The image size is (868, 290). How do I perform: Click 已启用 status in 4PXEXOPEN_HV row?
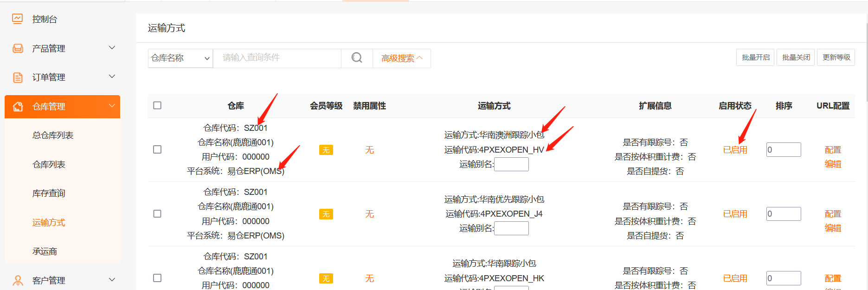pos(735,150)
